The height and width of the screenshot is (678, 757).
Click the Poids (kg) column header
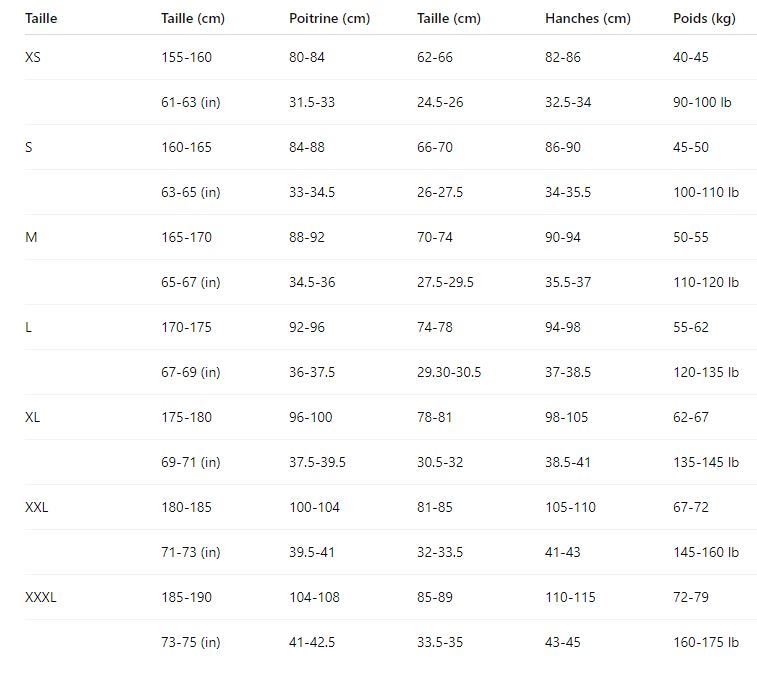pyautogui.click(x=704, y=18)
